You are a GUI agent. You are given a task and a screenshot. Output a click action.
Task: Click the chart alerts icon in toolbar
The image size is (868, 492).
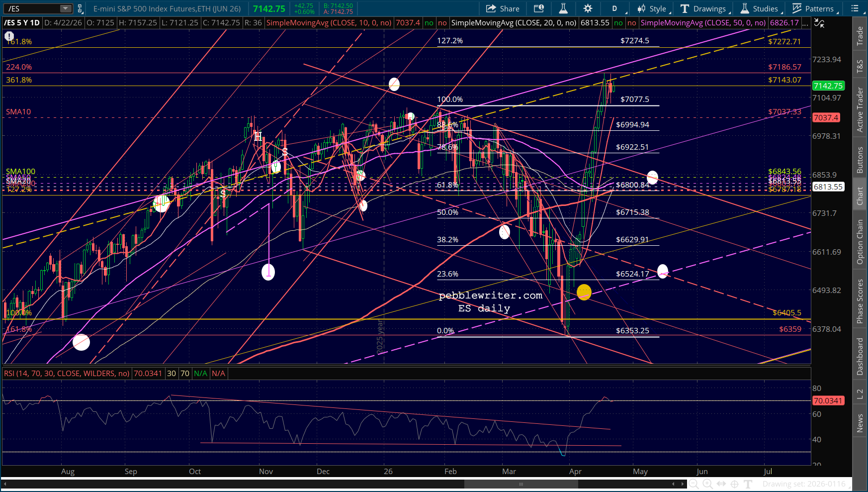539,8
